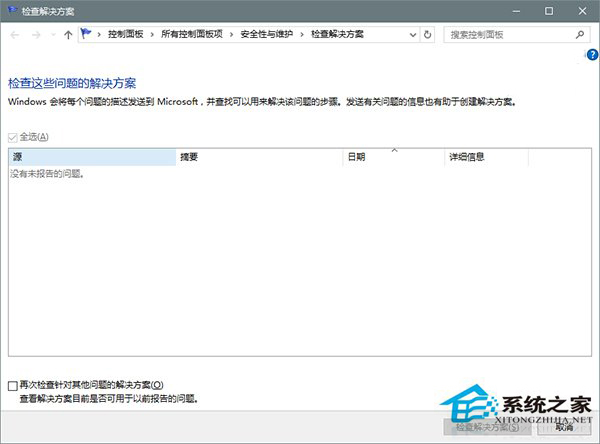Sort by 摘要 column header
The width and height of the screenshot is (600, 444).
(259, 157)
